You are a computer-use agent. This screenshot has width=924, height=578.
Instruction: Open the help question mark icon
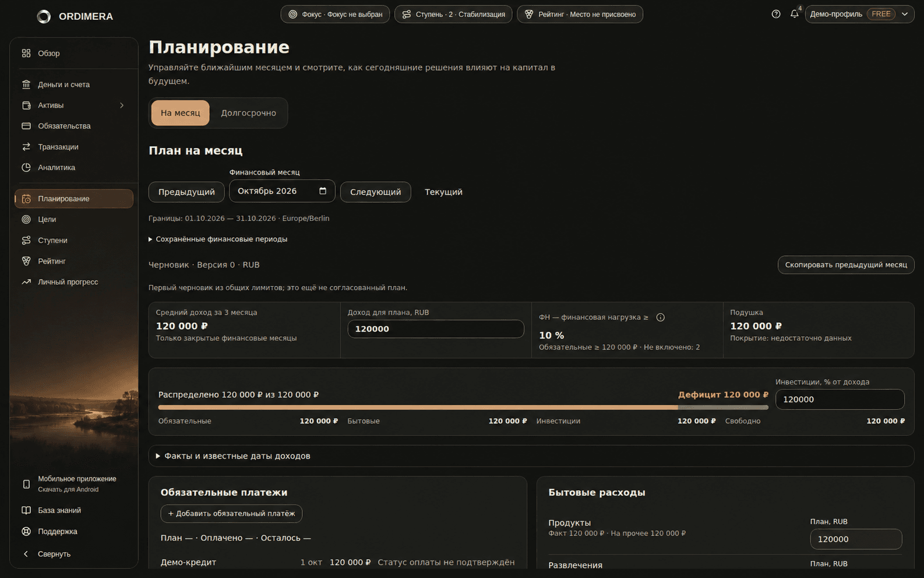[x=775, y=14]
